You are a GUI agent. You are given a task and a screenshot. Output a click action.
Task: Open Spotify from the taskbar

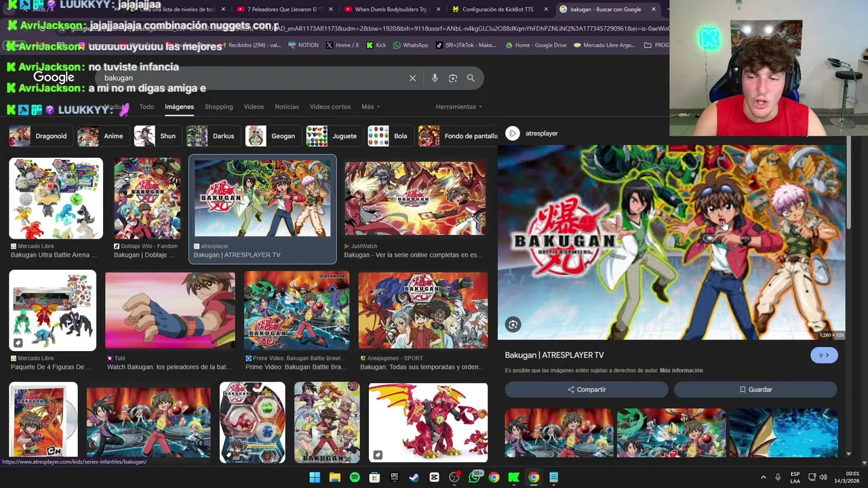355,477
